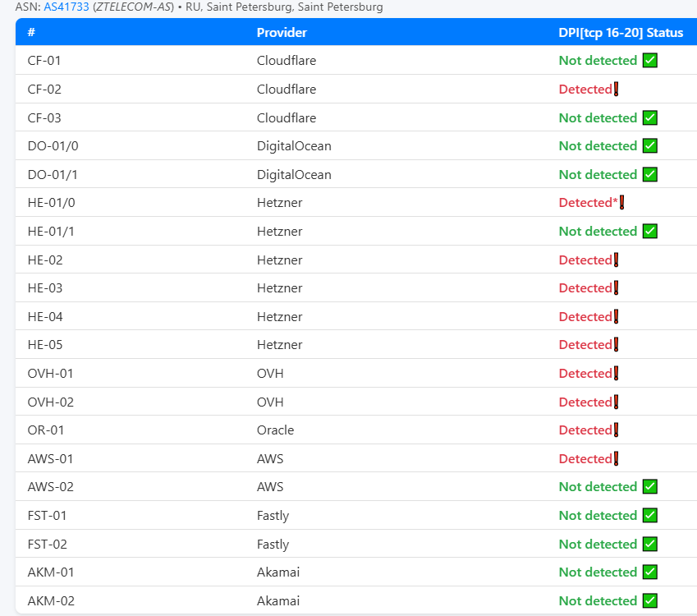Select the 'OR-01' cell
The height and width of the screenshot is (616, 697).
pyautogui.click(x=46, y=430)
